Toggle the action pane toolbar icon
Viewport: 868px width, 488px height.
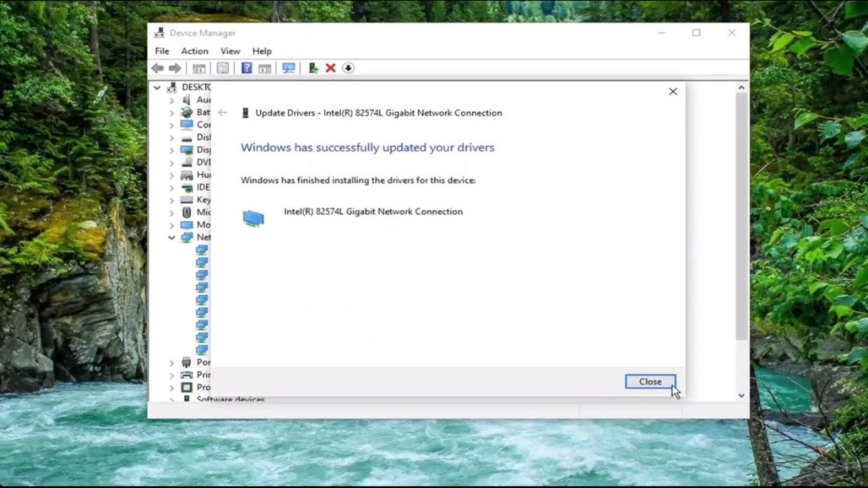pyautogui.click(x=264, y=68)
